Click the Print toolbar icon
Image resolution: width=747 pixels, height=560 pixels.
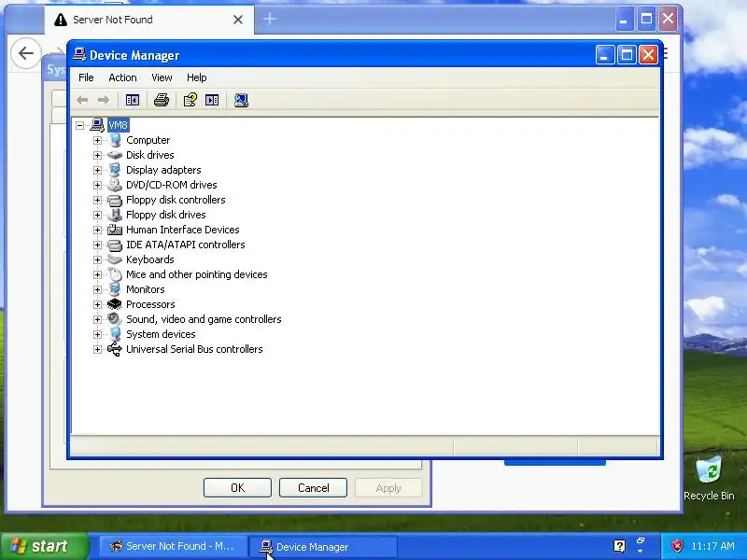[162, 100]
